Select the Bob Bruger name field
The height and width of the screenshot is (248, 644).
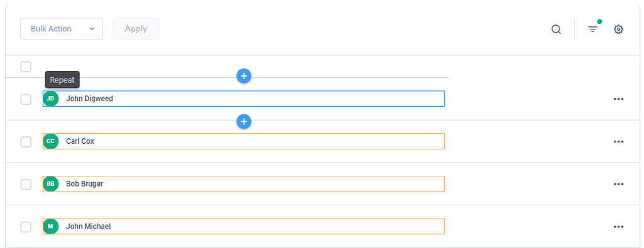point(243,183)
